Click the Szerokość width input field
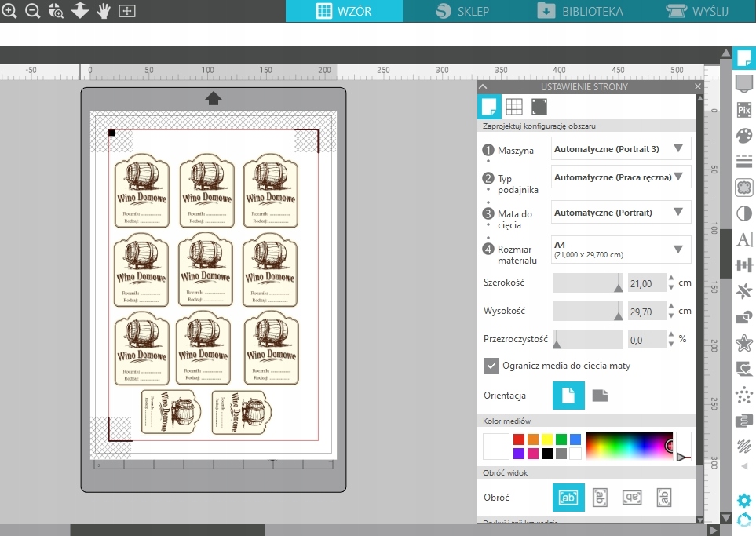756x536 pixels. (646, 283)
